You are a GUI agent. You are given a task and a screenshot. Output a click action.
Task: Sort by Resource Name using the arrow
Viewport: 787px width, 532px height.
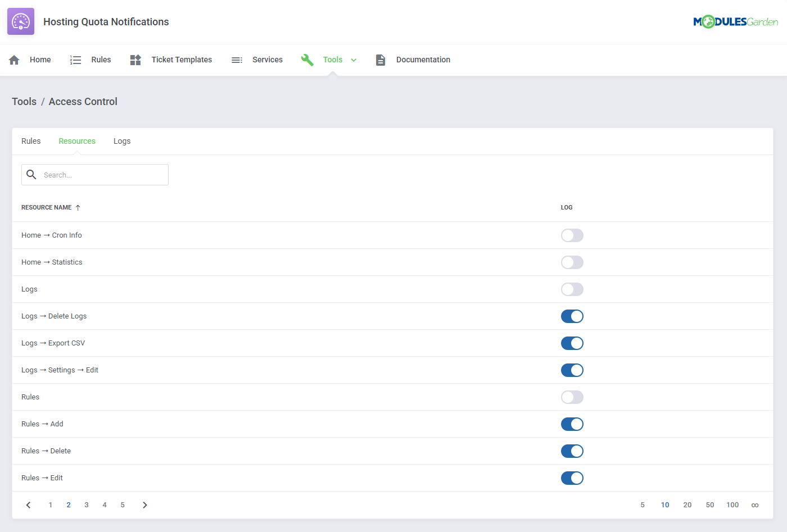click(79, 207)
